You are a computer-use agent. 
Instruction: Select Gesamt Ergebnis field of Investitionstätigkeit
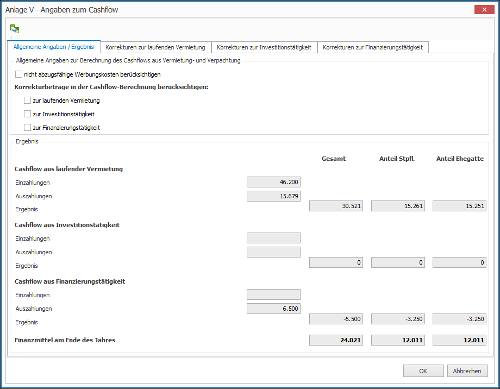coord(336,262)
